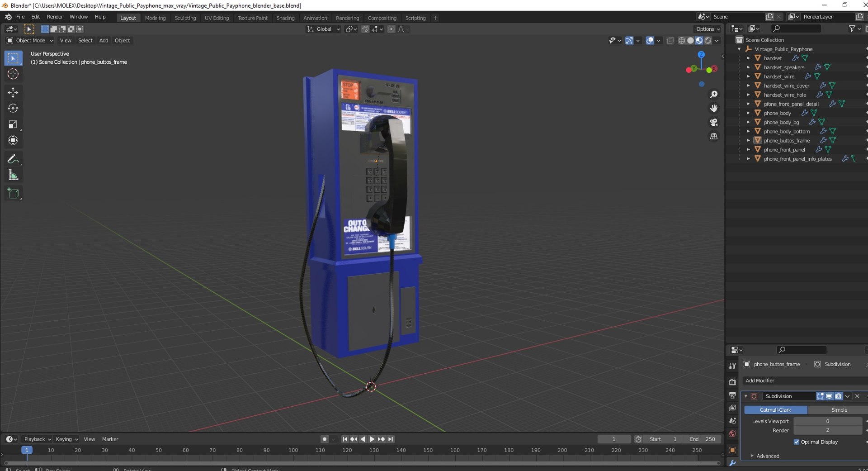This screenshot has width=868, height=471.
Task: Expand the phone_body tree item
Action: (748, 113)
